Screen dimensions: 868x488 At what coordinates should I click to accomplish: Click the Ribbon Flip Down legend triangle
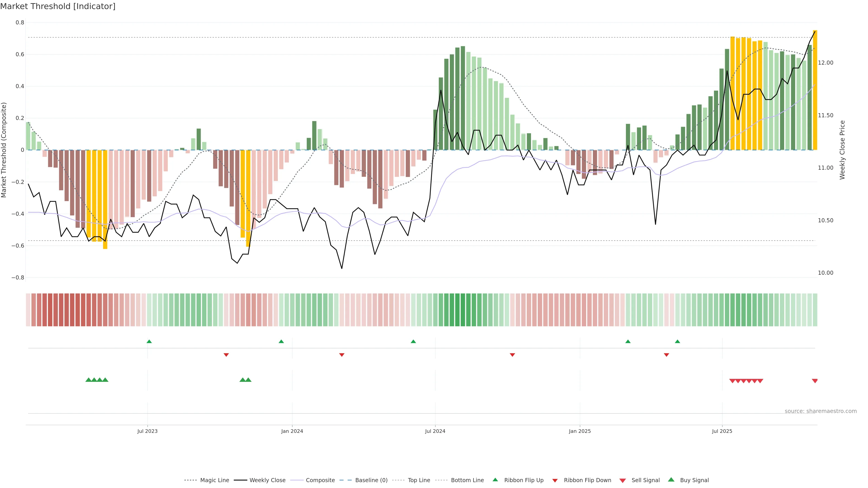point(555,481)
